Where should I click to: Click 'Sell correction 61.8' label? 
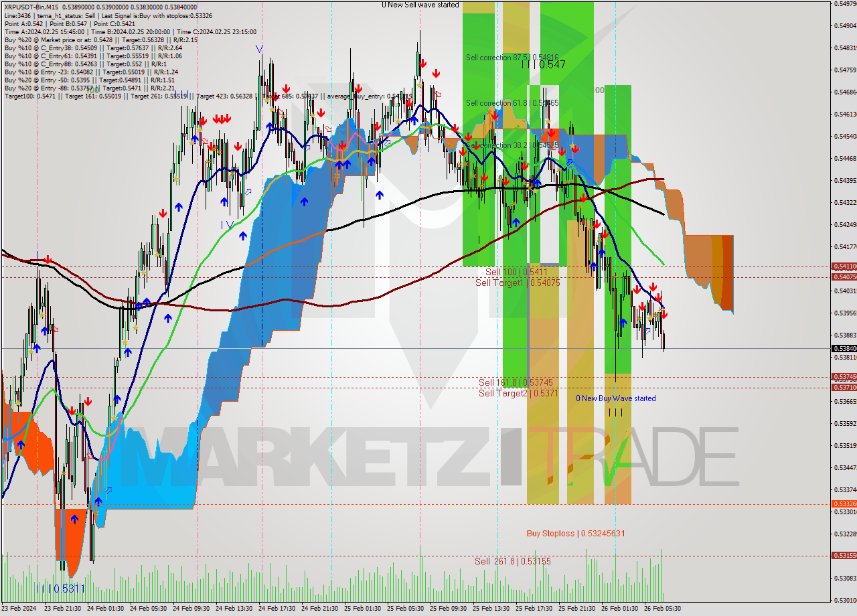512,102
